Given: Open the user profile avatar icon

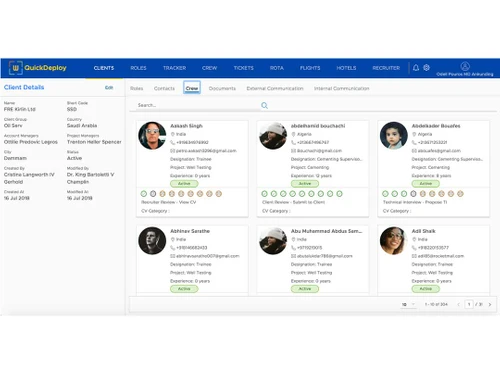Looking at the screenshot, I should (465, 66).
